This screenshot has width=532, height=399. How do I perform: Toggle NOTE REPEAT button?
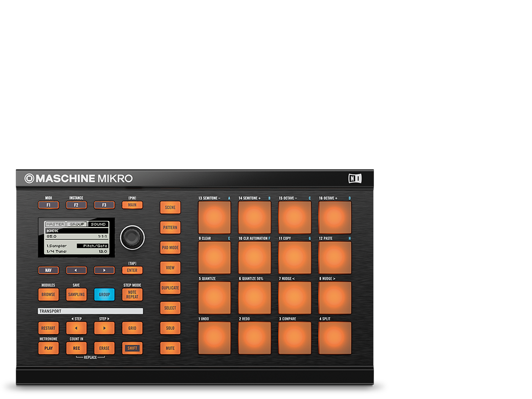coord(132,295)
